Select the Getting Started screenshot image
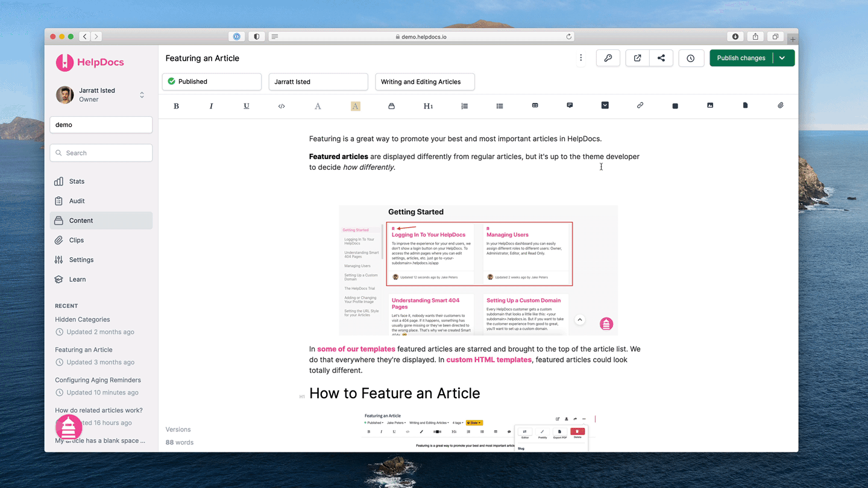The height and width of the screenshot is (488, 868). (x=479, y=270)
